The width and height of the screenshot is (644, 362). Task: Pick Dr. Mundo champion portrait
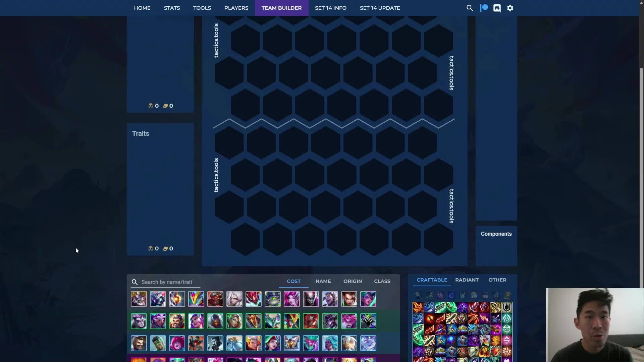coord(158,299)
